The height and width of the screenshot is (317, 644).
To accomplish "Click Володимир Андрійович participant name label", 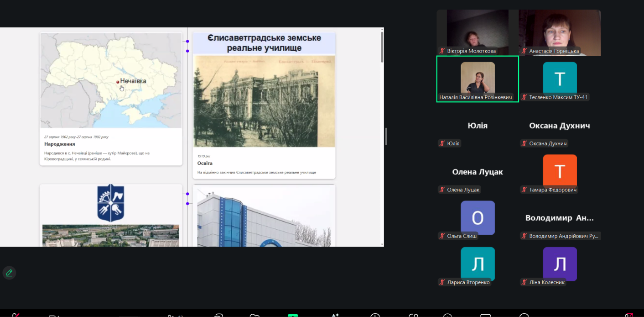I will click(x=564, y=236).
